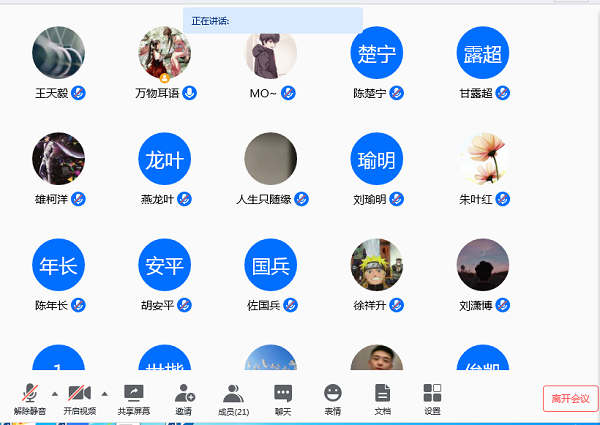This screenshot has height=425, width=600.
Task: Start screen sharing with 共享屏幕
Action: pos(133,397)
